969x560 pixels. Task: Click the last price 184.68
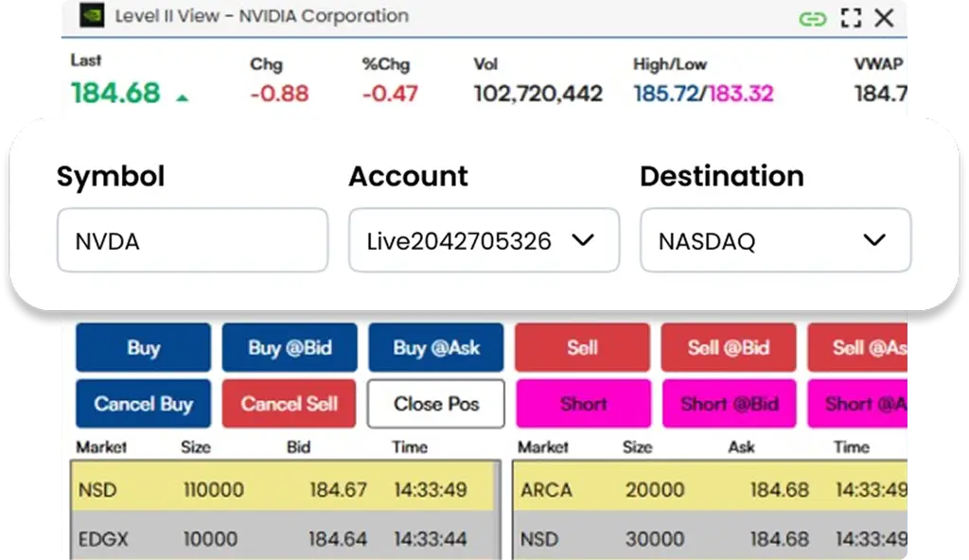115,93
